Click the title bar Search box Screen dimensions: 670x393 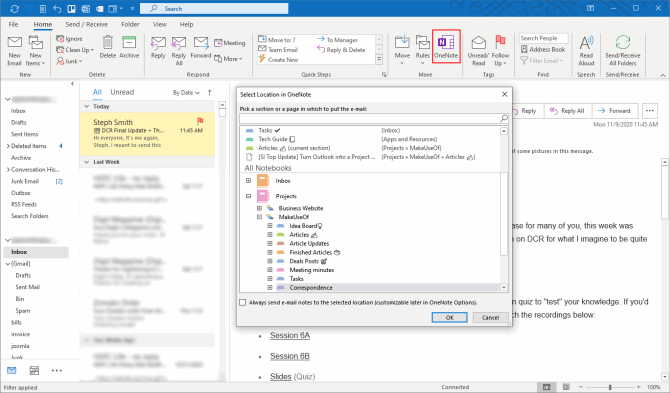click(214, 9)
